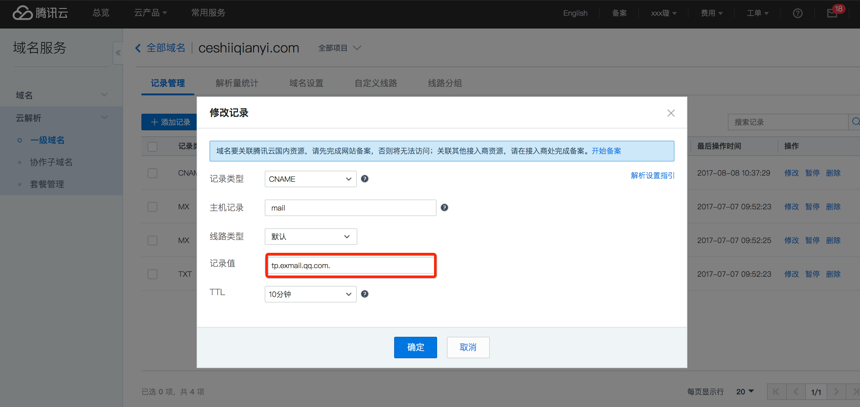Screen dimensions: 860x407
Task: Click the 记录值 input field
Action: (x=351, y=265)
